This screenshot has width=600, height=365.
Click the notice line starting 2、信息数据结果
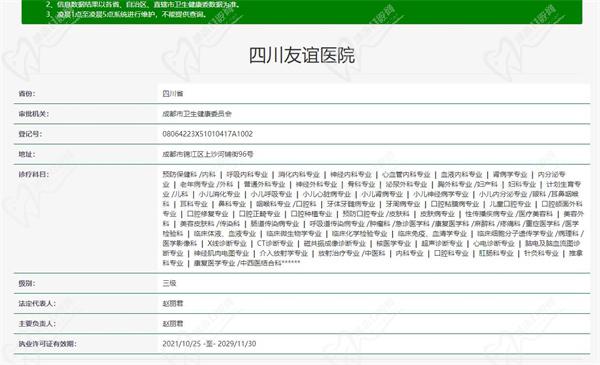[x=144, y=5]
